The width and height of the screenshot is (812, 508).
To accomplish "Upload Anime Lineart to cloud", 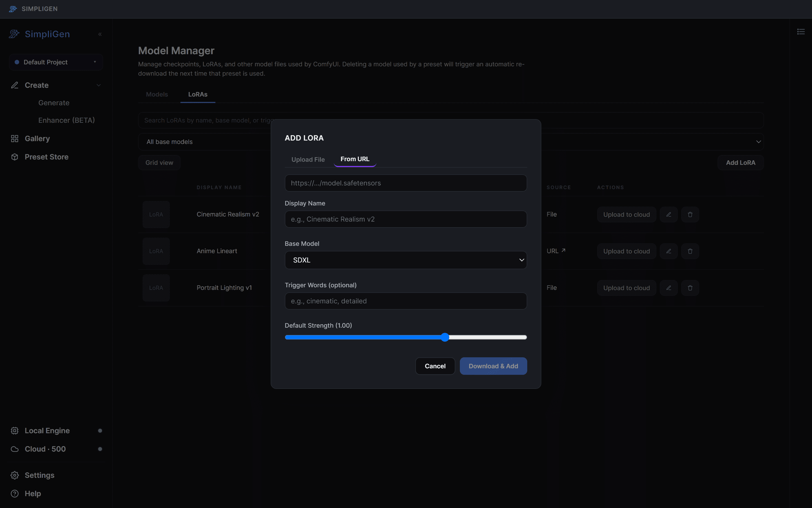I will tap(626, 251).
